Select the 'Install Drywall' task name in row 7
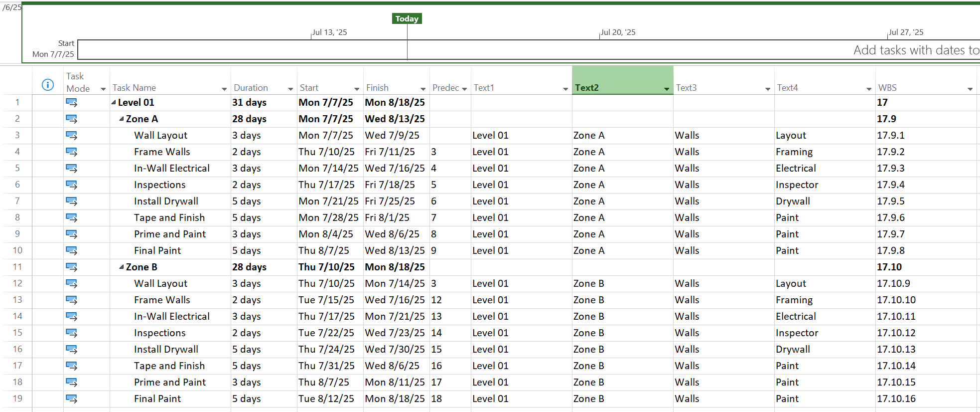This screenshot has height=412, width=980. click(x=166, y=201)
